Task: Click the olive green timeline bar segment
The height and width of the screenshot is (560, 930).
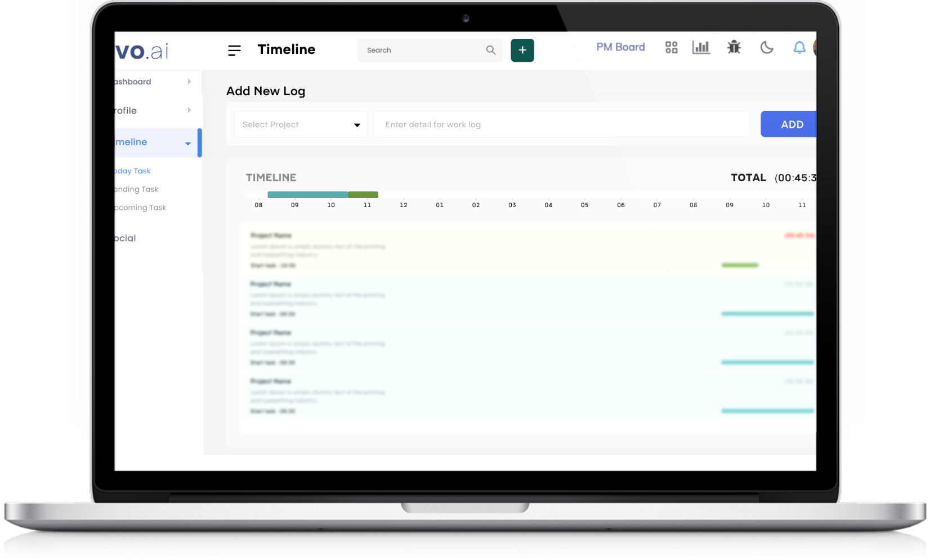Action: pyautogui.click(x=363, y=195)
